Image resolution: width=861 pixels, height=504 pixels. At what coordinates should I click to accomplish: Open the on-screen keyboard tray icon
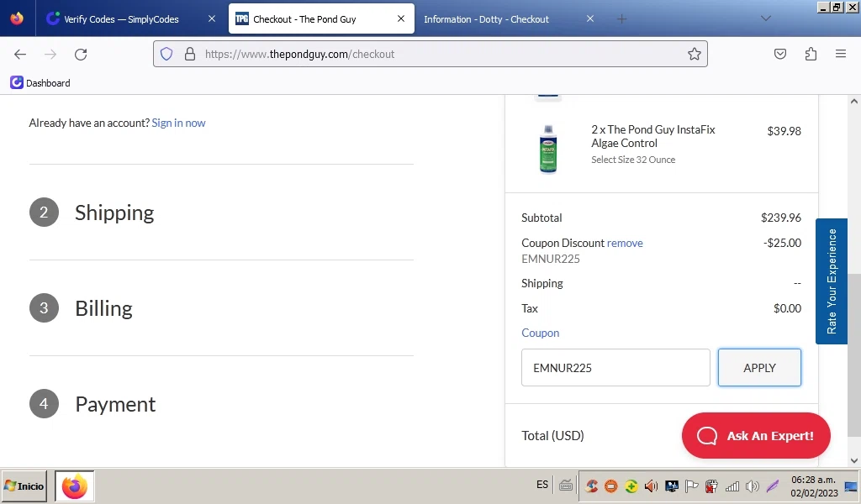[566, 486]
